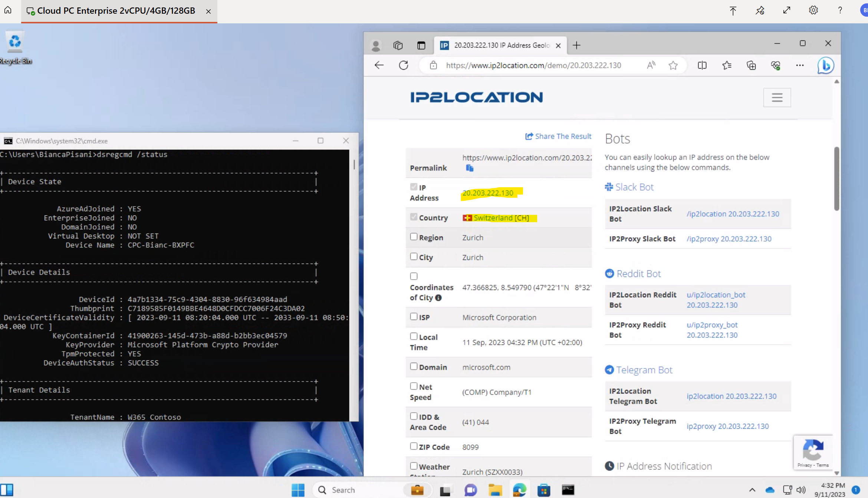This screenshot has width=868, height=498.
Task: Tick the IDD & Area Code checkbox
Action: point(414,416)
